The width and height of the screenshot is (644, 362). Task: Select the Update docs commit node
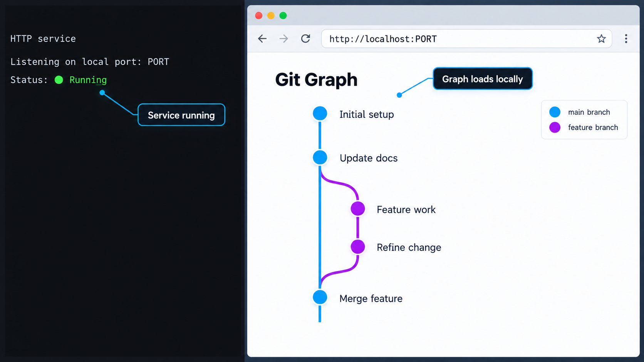point(320,157)
